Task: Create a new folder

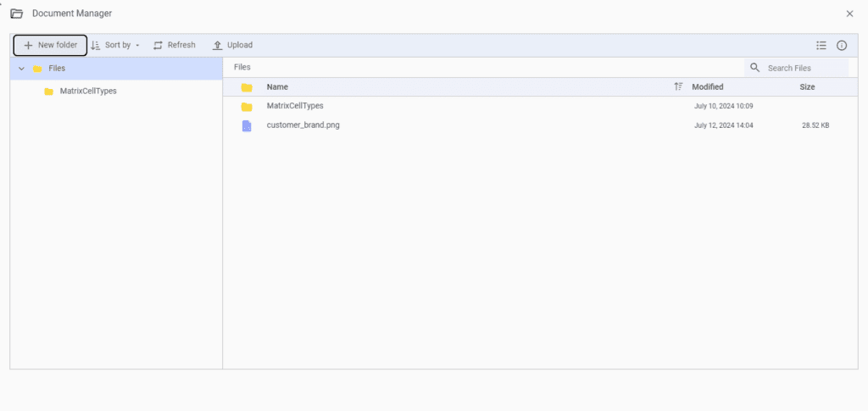Action: [50, 46]
